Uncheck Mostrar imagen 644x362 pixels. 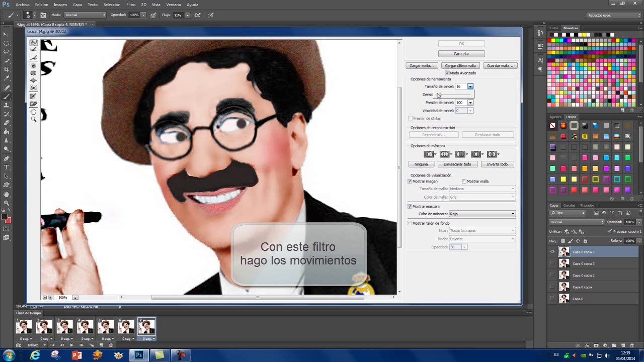click(410, 181)
